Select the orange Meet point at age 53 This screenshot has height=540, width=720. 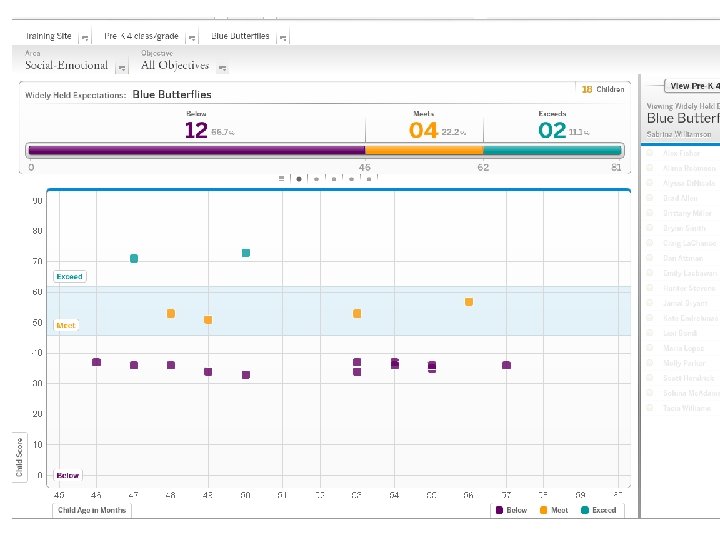point(357,314)
